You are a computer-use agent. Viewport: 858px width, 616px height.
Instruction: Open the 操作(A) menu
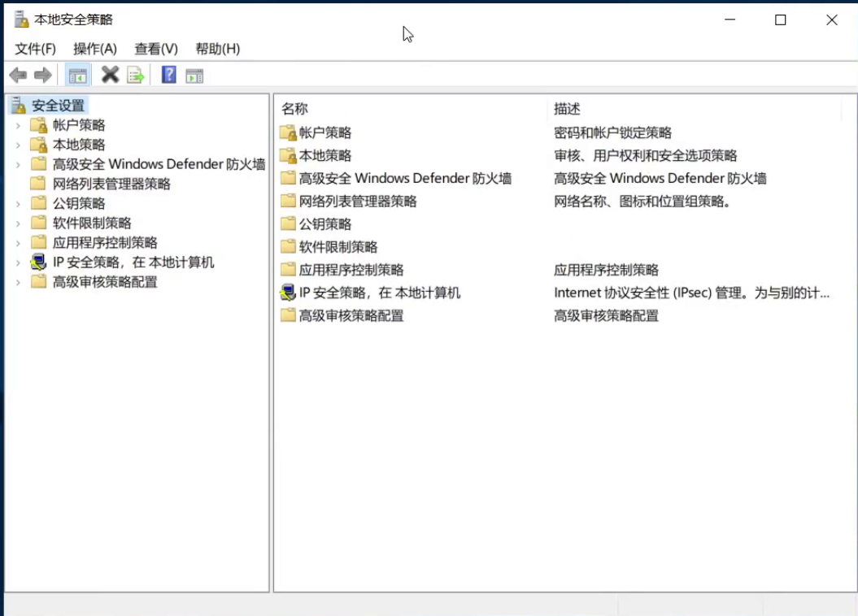point(95,49)
